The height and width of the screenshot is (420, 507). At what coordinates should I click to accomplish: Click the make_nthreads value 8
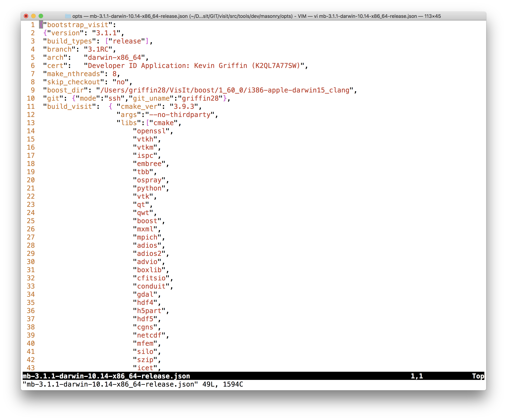pyautogui.click(x=114, y=74)
